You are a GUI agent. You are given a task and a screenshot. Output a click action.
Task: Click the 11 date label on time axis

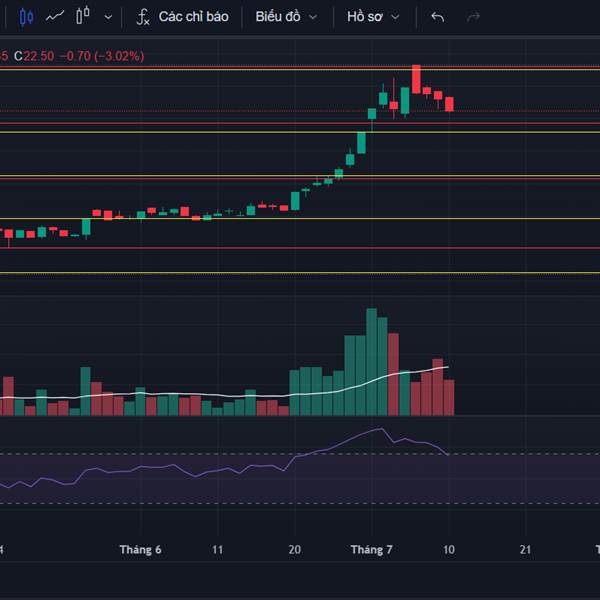(x=217, y=550)
